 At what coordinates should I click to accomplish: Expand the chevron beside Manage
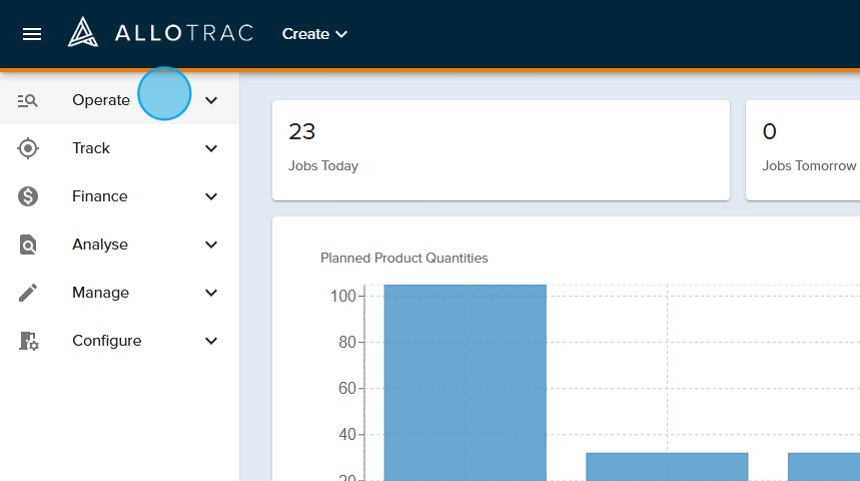tap(211, 292)
